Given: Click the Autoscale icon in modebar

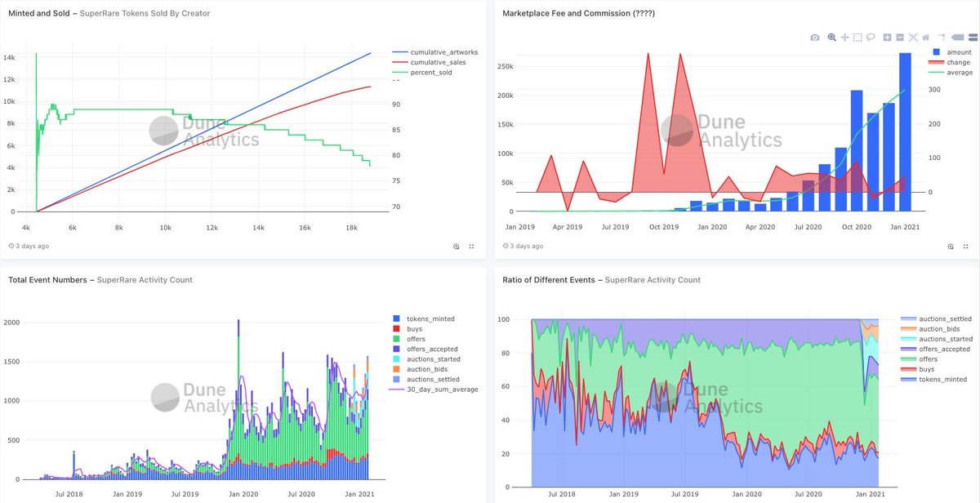Looking at the screenshot, I should point(913,38).
